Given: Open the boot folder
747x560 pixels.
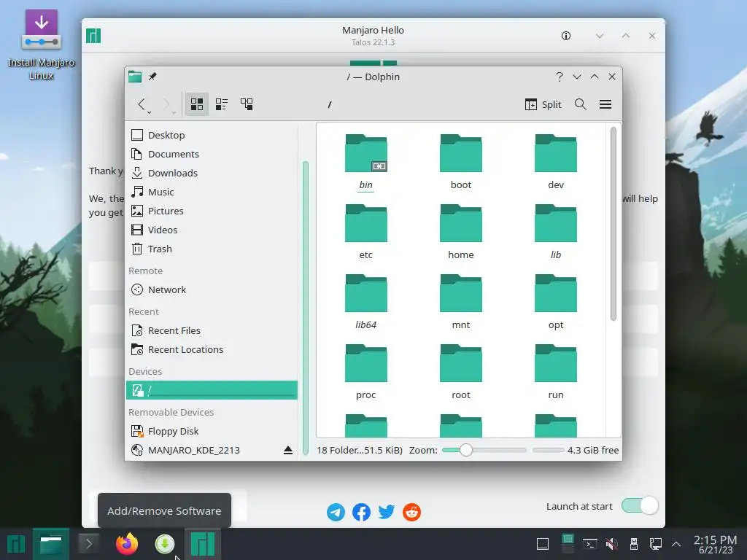Looking at the screenshot, I should (x=461, y=162).
